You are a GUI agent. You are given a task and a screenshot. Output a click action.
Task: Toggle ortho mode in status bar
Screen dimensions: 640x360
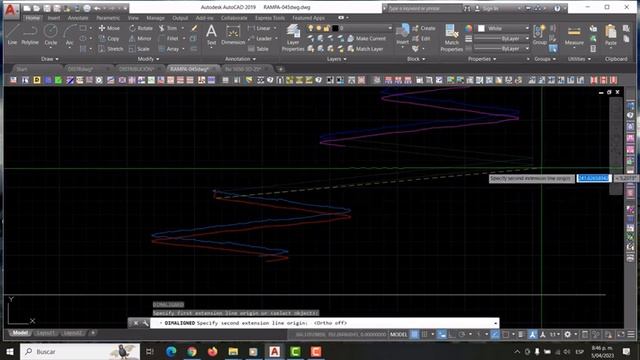coord(452,334)
